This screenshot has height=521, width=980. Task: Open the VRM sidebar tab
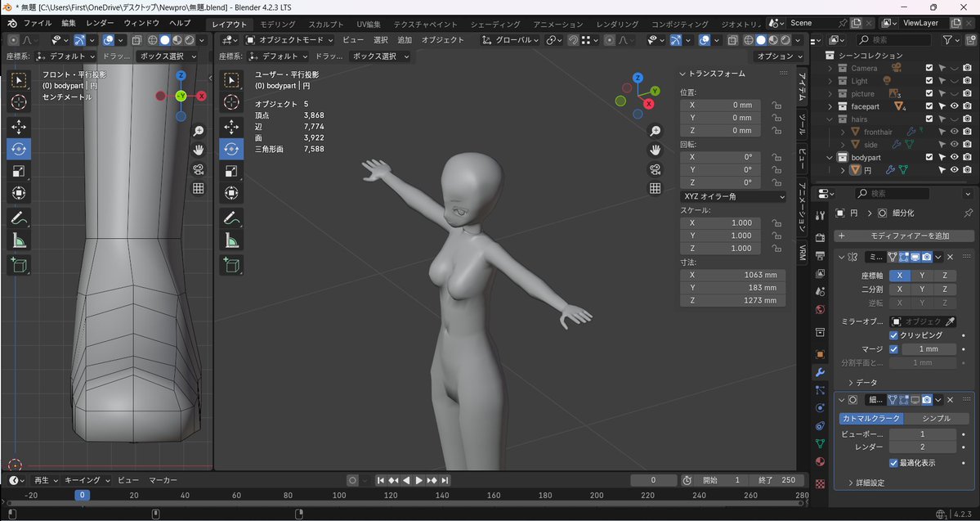[x=802, y=253]
